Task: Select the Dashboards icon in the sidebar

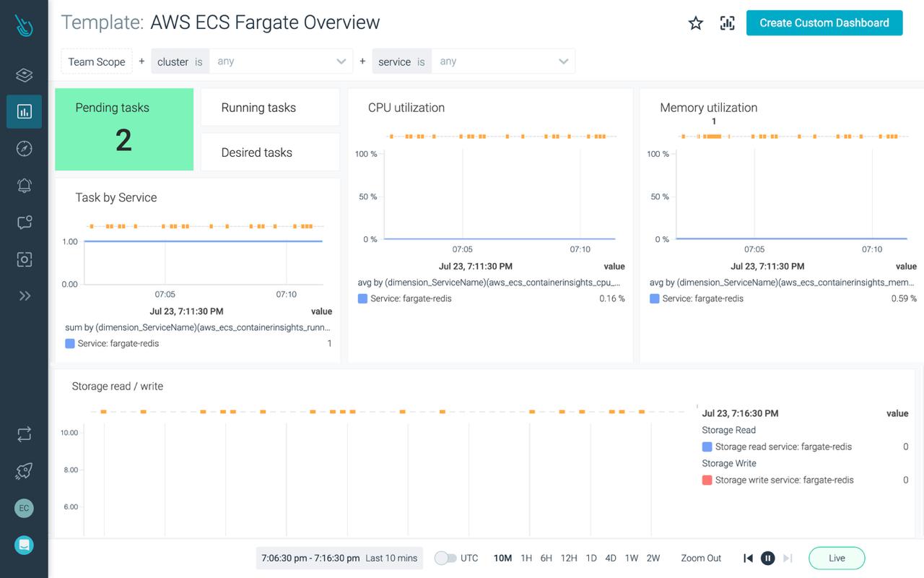Action: [x=24, y=111]
